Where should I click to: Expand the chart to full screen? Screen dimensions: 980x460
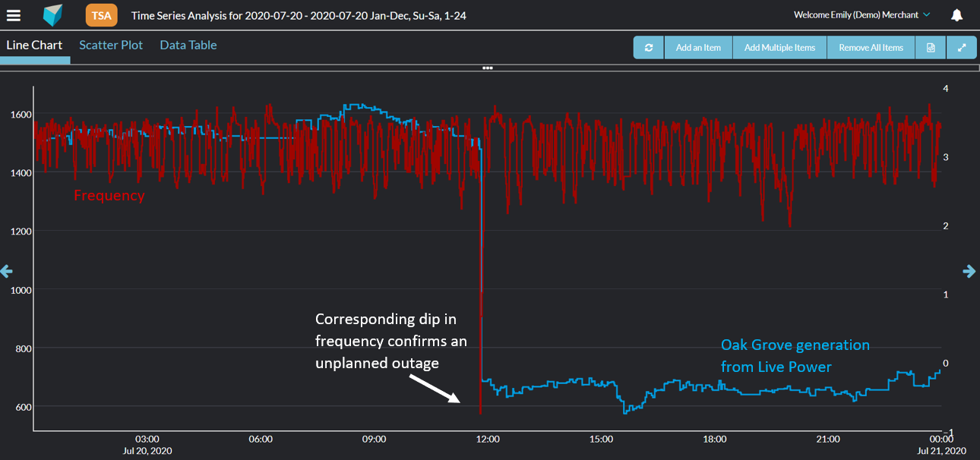pyautogui.click(x=962, y=47)
